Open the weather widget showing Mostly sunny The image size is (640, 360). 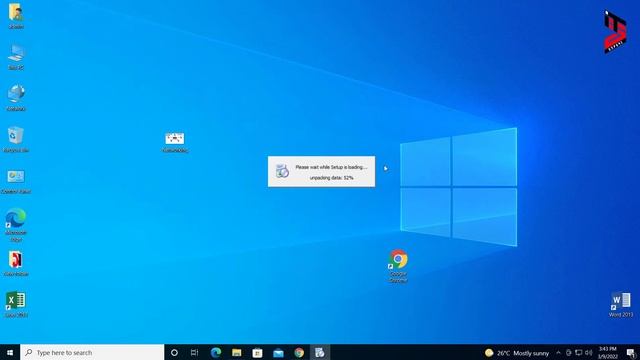click(517, 353)
